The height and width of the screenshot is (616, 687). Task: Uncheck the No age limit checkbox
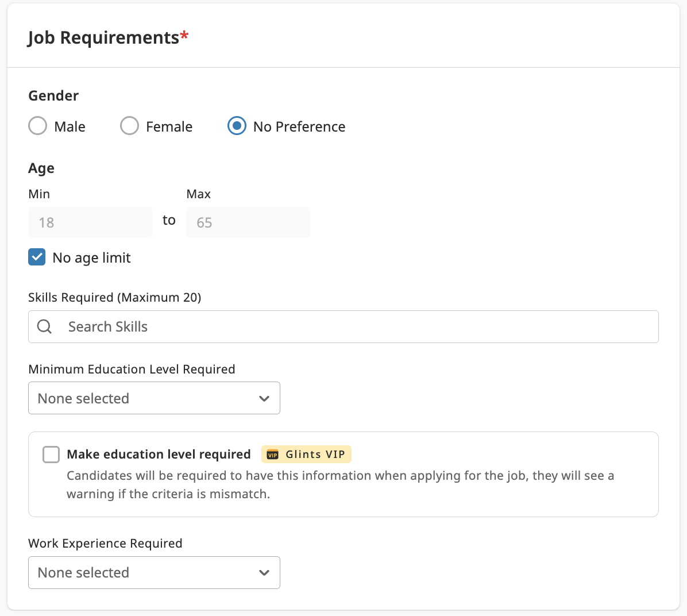(36, 257)
